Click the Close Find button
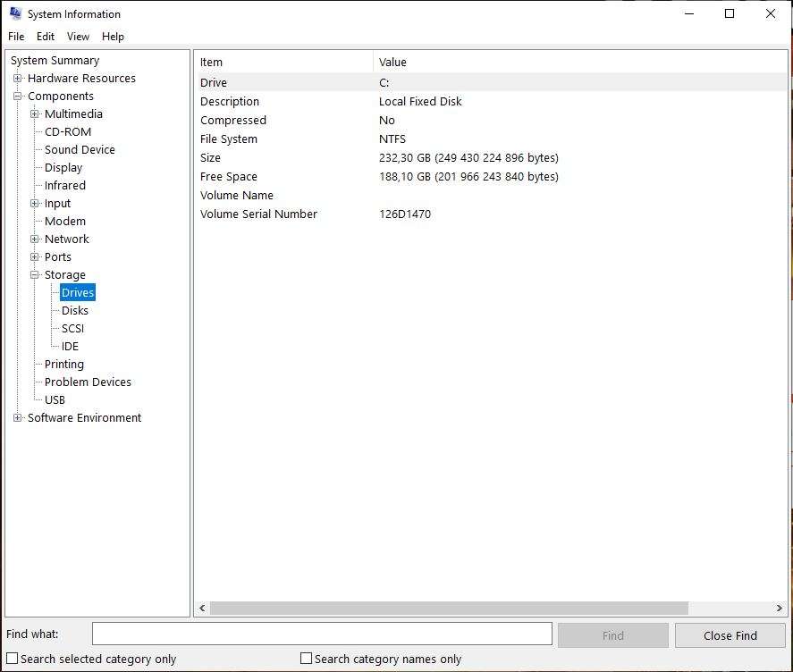Screen dimensions: 793x672 pyautogui.click(x=730, y=634)
